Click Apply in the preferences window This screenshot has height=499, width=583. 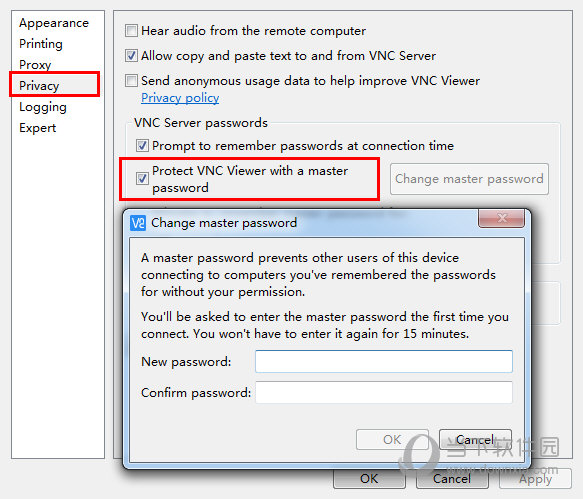click(x=535, y=479)
